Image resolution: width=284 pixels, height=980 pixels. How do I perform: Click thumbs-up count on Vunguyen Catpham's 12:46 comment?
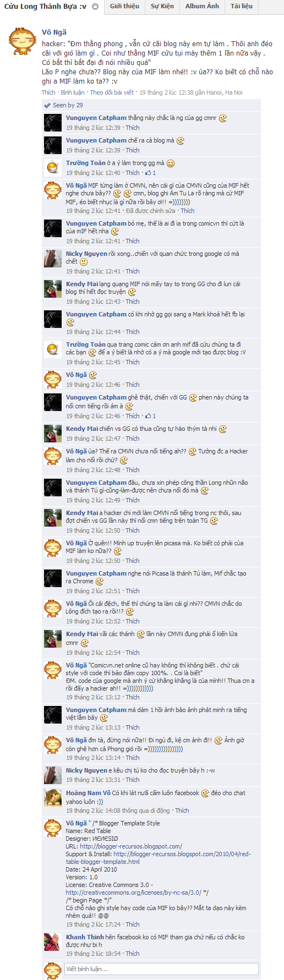tap(150, 416)
